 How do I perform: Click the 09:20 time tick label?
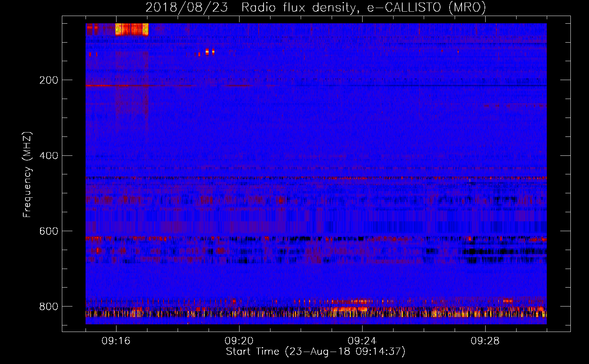click(239, 341)
